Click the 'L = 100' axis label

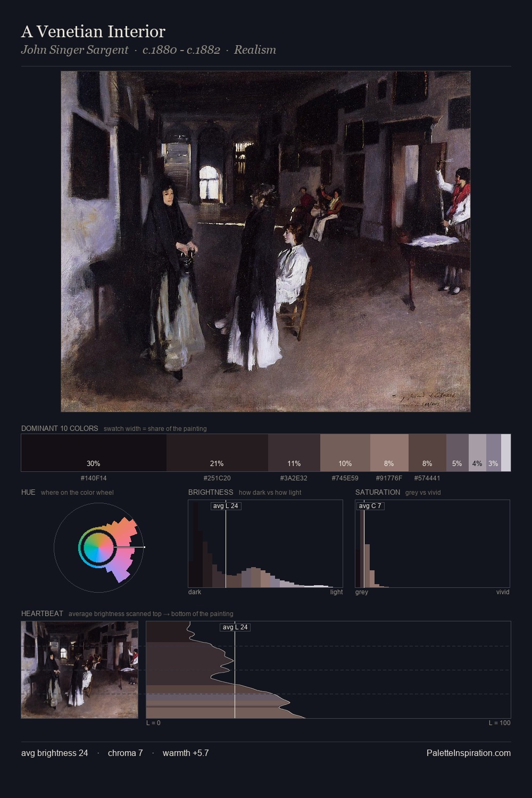coord(500,723)
